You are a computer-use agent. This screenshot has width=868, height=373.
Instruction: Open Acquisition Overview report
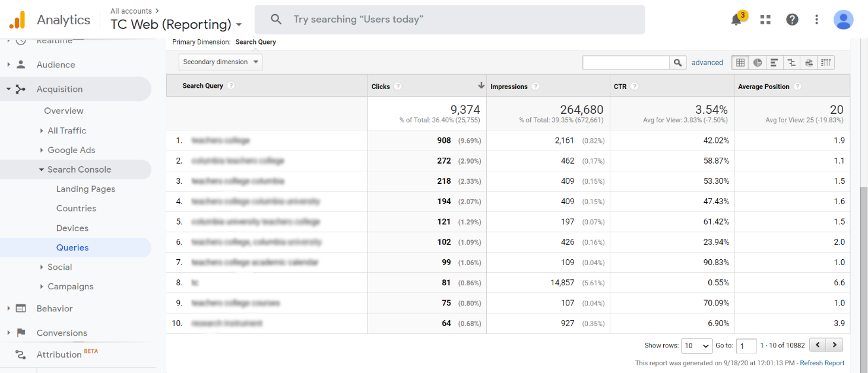tap(64, 111)
